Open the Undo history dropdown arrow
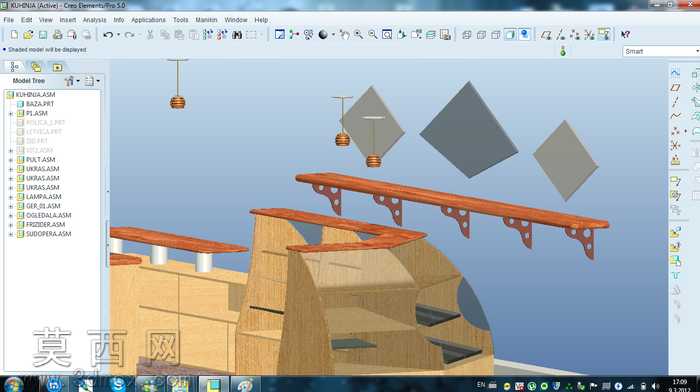The image size is (700, 392). [118, 35]
